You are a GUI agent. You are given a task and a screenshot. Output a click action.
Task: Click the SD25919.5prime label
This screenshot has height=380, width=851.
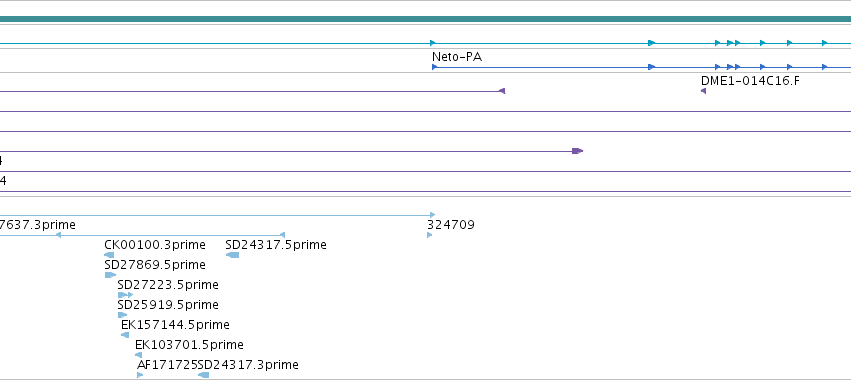click(168, 305)
